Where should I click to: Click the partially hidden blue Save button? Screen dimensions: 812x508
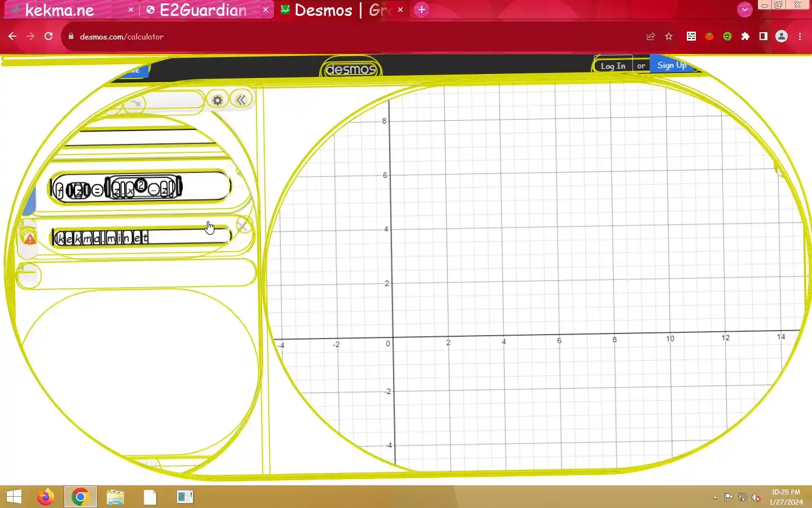133,71
